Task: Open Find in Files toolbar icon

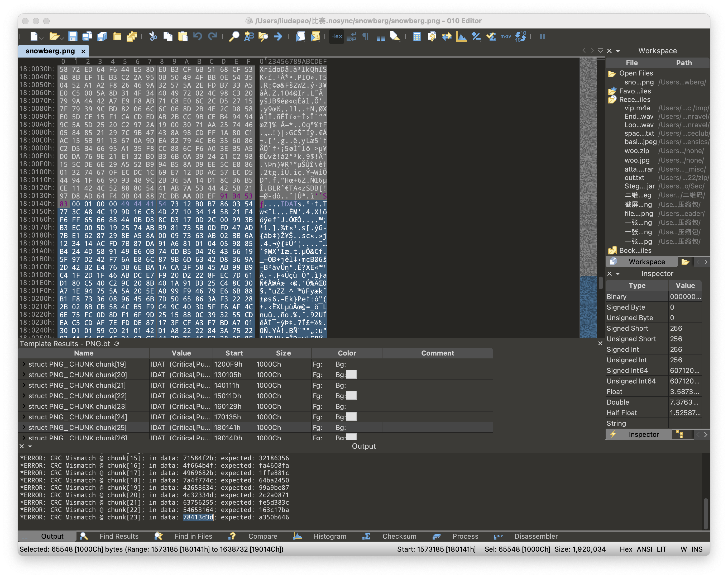Action: 264,36
